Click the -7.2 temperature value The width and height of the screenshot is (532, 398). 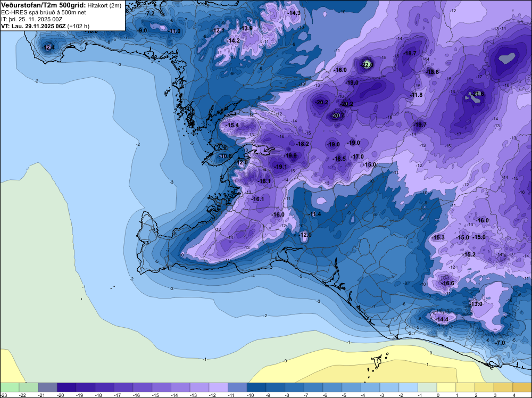[149, 13]
